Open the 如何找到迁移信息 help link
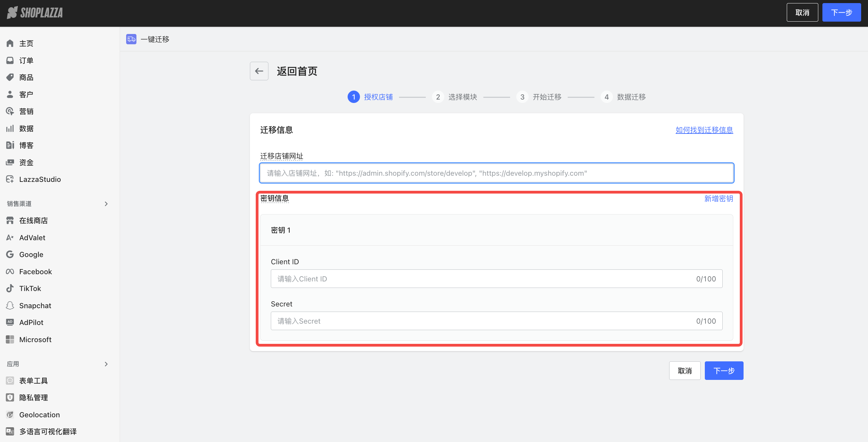 pyautogui.click(x=704, y=130)
